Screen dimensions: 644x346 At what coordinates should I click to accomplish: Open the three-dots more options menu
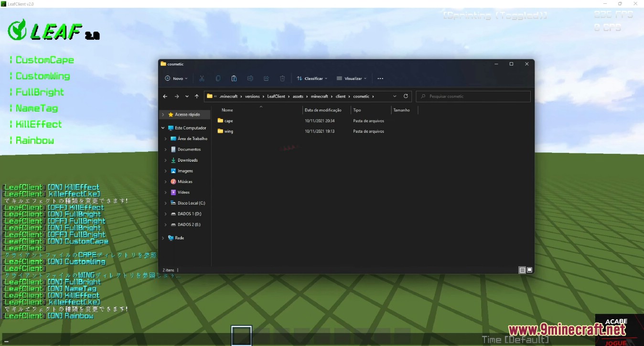(380, 78)
